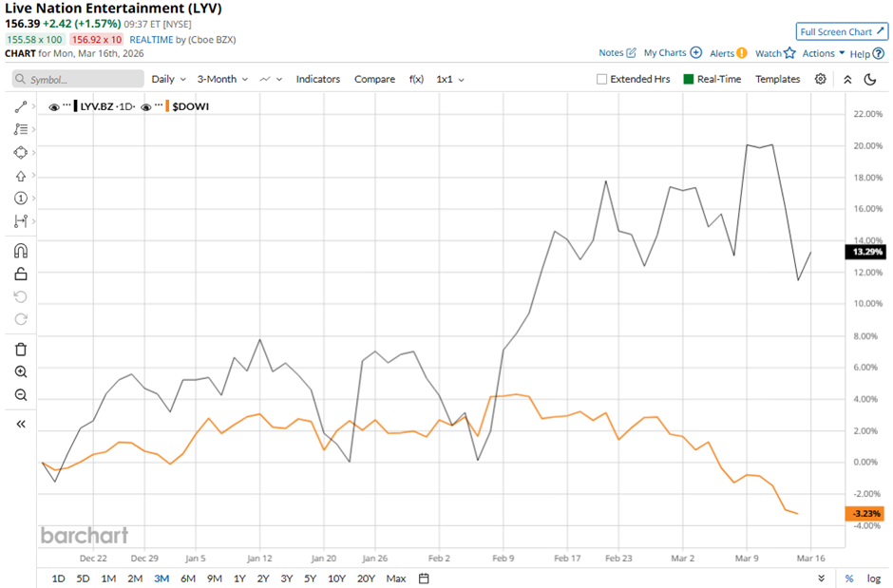Delete drawings with trash icon

(x=21, y=350)
